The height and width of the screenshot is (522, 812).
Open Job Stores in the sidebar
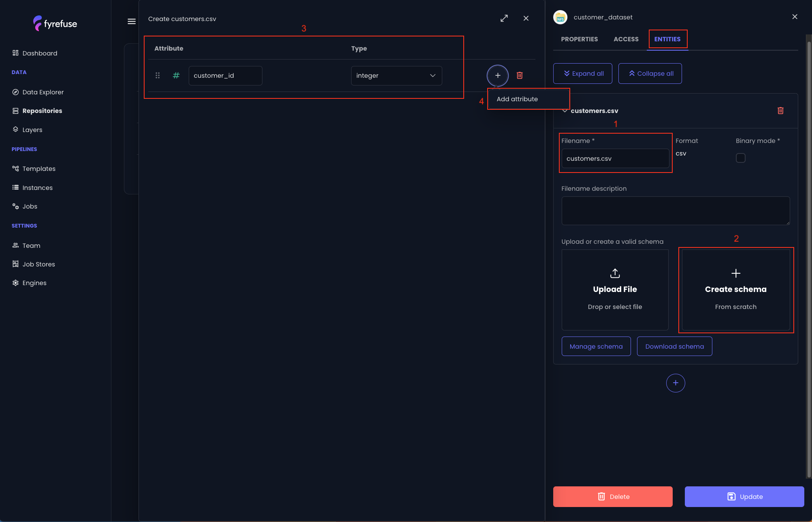(38, 264)
